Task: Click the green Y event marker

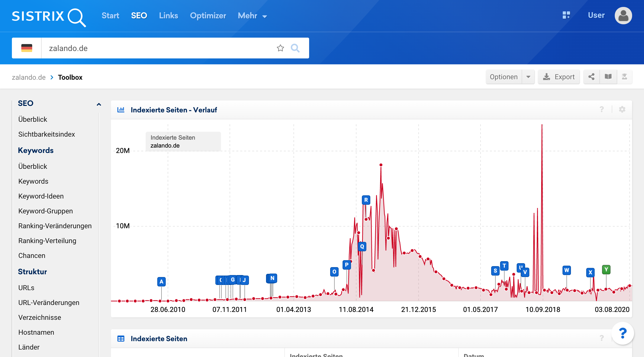Action: [606, 270]
